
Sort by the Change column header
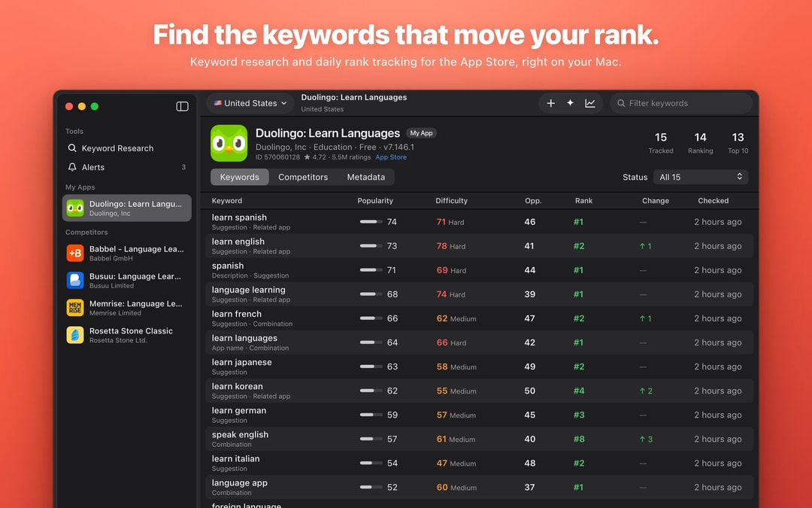656,201
